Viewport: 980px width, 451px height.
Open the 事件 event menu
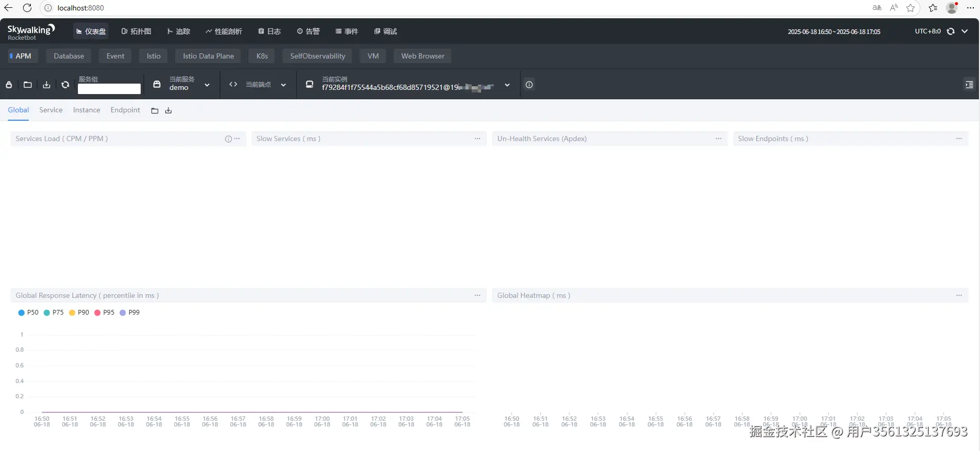[347, 31]
